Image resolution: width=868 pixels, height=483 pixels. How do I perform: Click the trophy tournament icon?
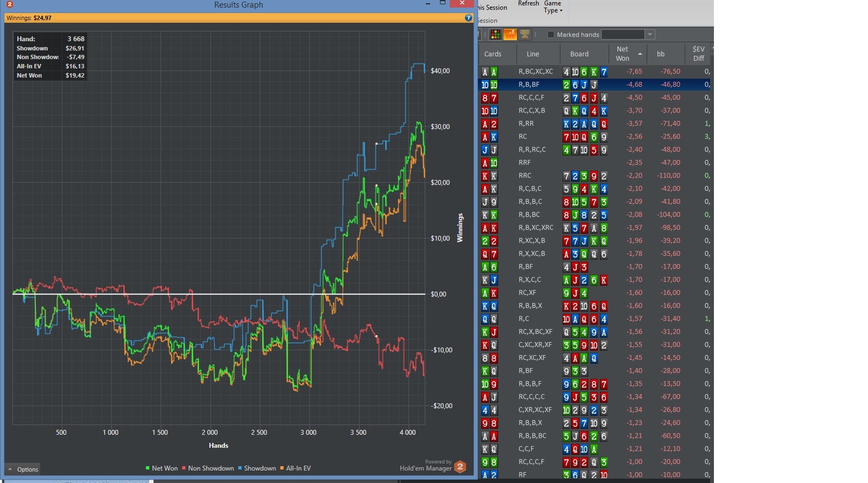525,34
